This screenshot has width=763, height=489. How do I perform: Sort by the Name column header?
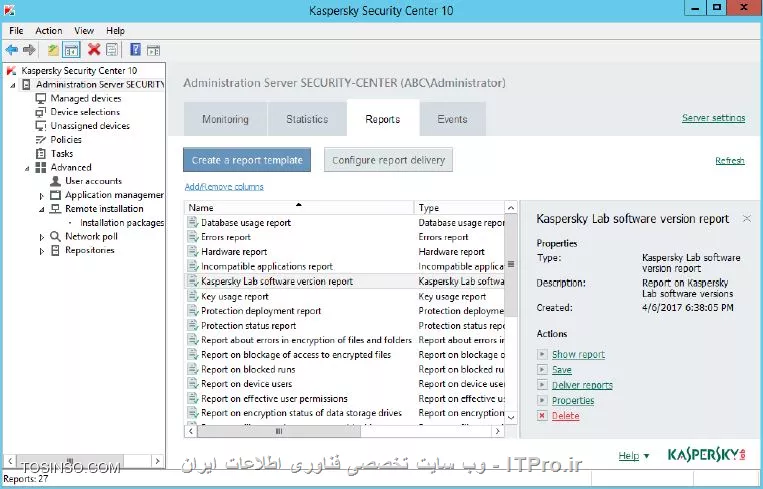299,208
